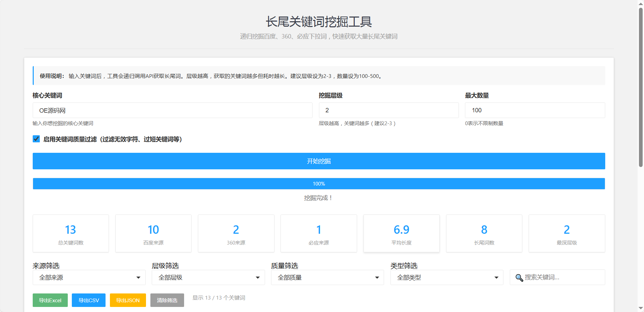Open the 全部质量 quality filter dropdown
The image size is (644, 312).
coord(327,278)
